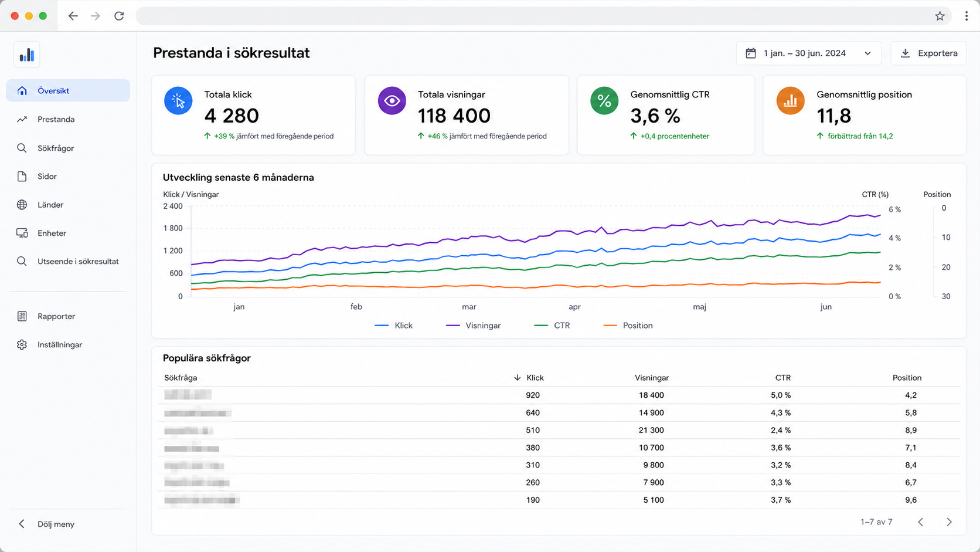Click the Exportera button

tap(928, 53)
